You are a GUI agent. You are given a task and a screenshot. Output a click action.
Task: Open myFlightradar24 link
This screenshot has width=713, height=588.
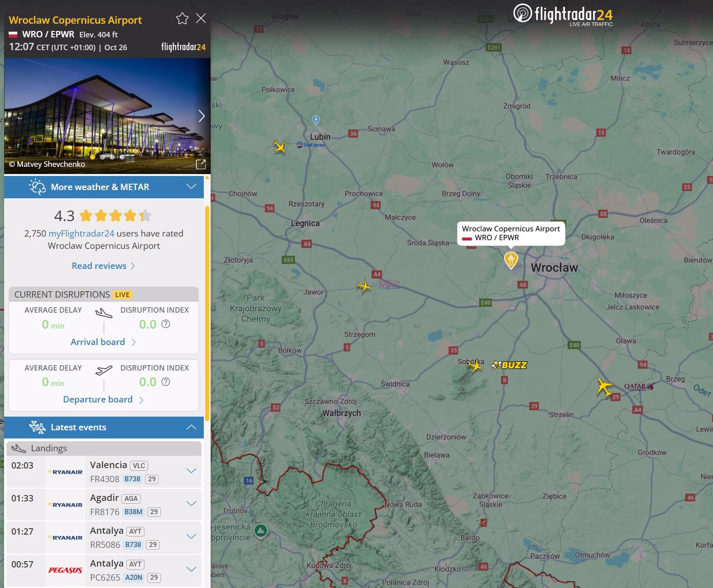pyautogui.click(x=81, y=233)
